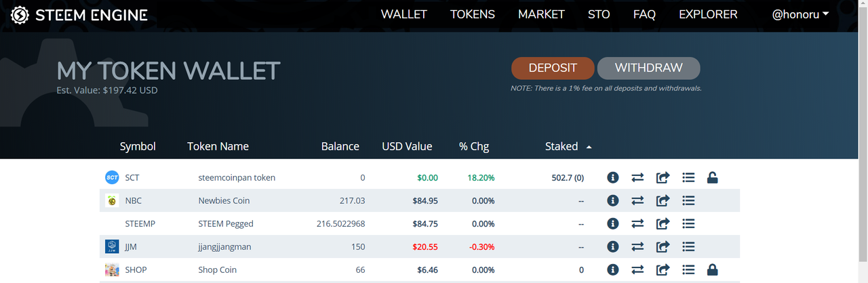Click the JJM token logo
Viewport: 868px width, 283px height.
click(112, 246)
